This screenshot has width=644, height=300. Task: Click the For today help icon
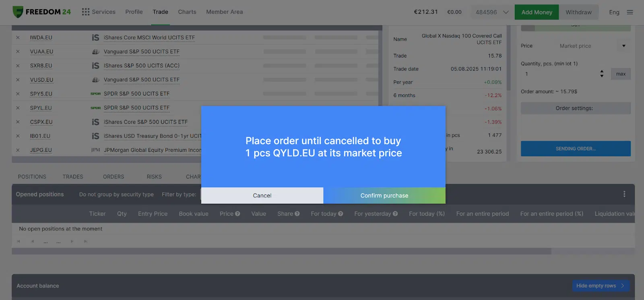coord(341,214)
